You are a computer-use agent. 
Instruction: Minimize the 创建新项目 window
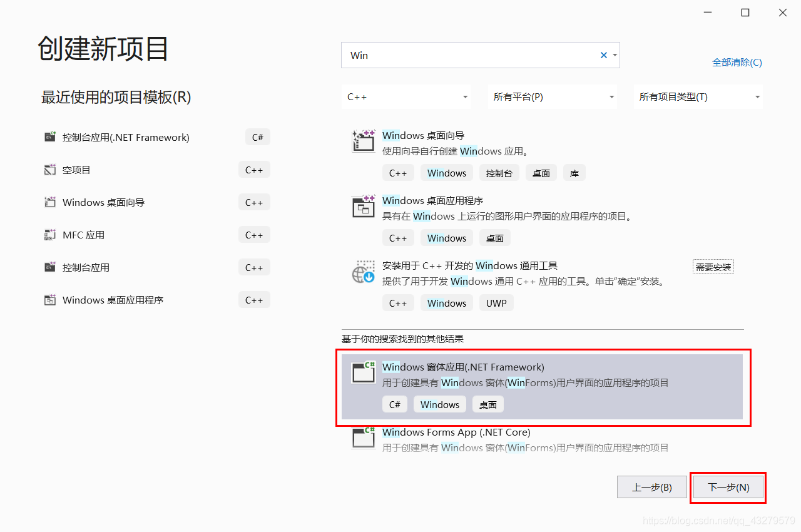click(x=708, y=13)
